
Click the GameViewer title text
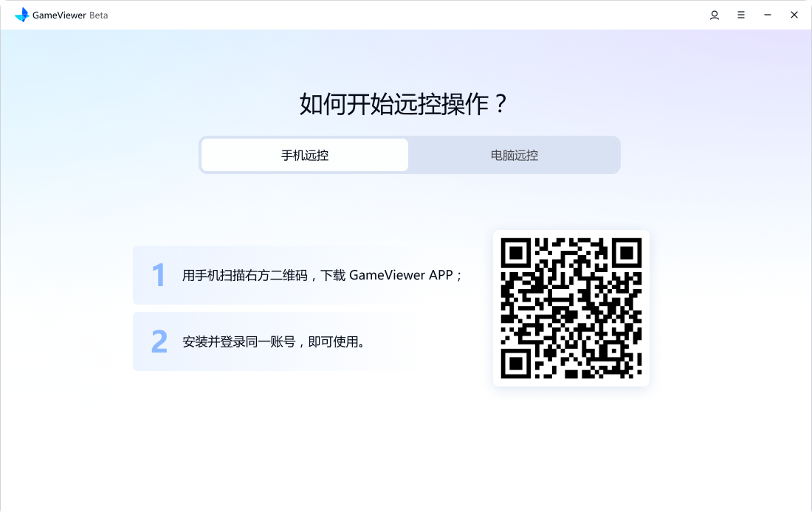coord(59,15)
